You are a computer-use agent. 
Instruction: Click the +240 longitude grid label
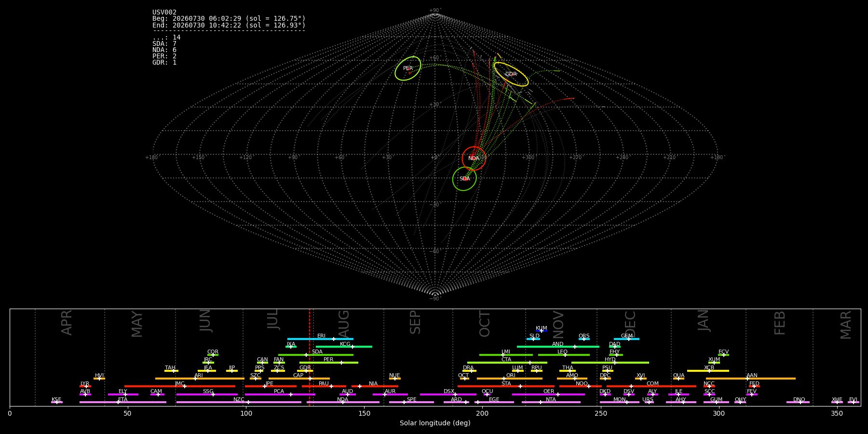coord(622,158)
